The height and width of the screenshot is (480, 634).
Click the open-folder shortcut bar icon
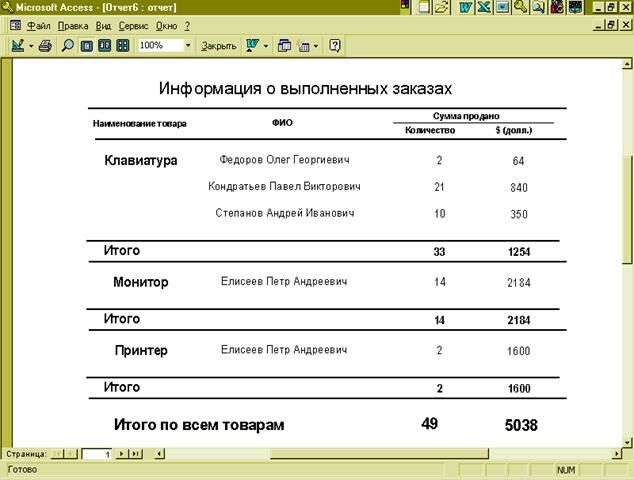coord(442,7)
